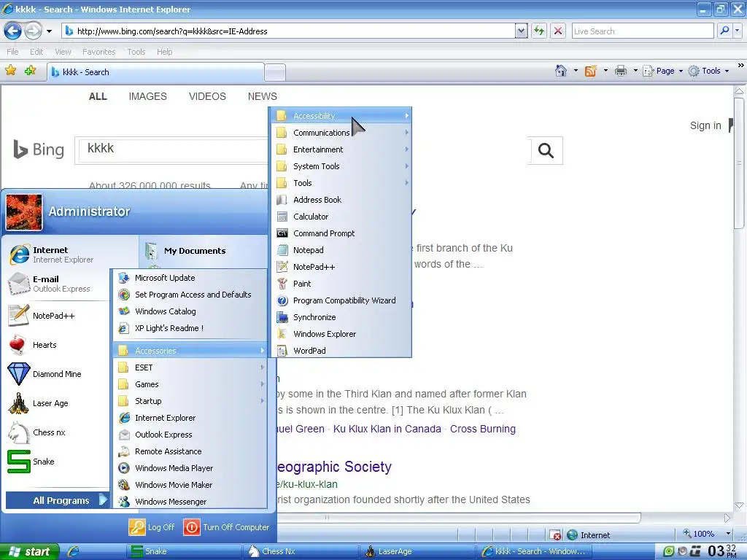Open Paint from Accessories menu

click(x=341, y=284)
